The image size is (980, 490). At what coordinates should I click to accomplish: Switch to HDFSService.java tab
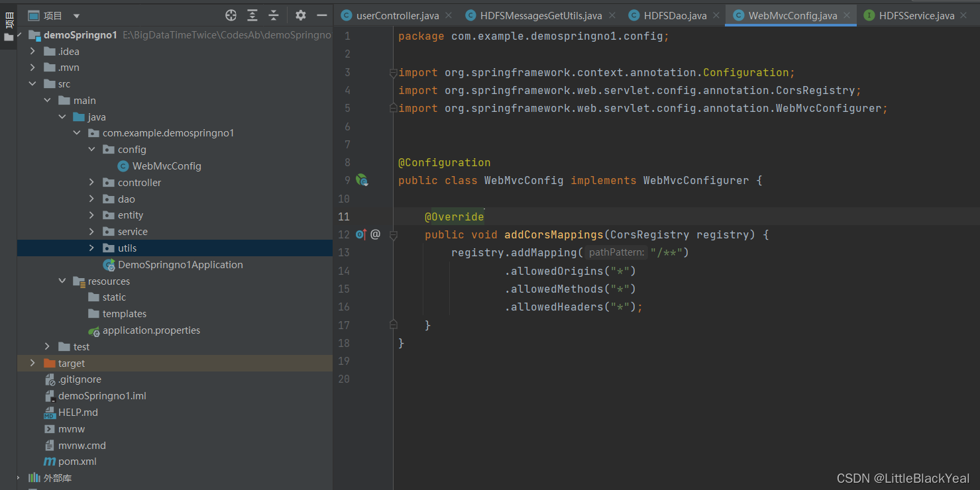[916, 15]
